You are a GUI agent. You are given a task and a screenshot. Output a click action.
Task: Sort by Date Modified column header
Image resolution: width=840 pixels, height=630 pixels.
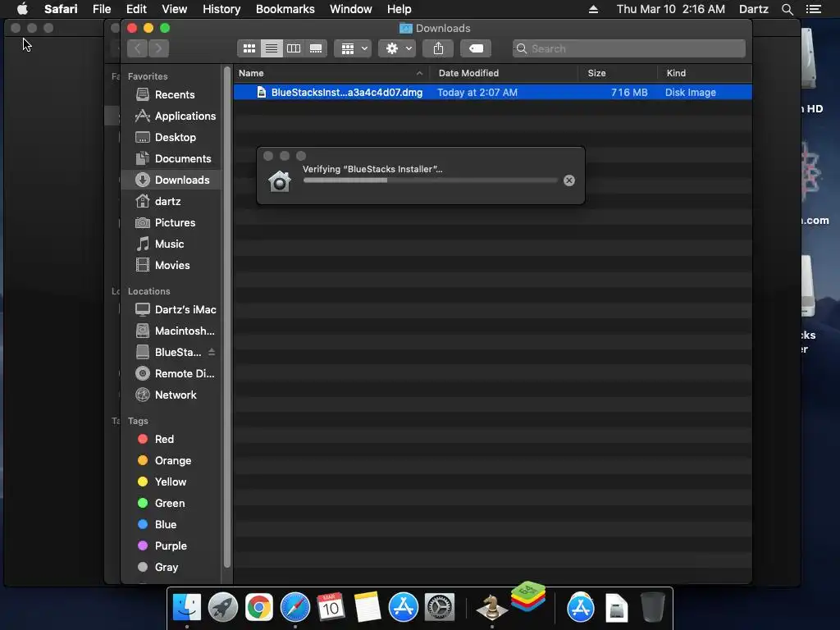(468, 73)
